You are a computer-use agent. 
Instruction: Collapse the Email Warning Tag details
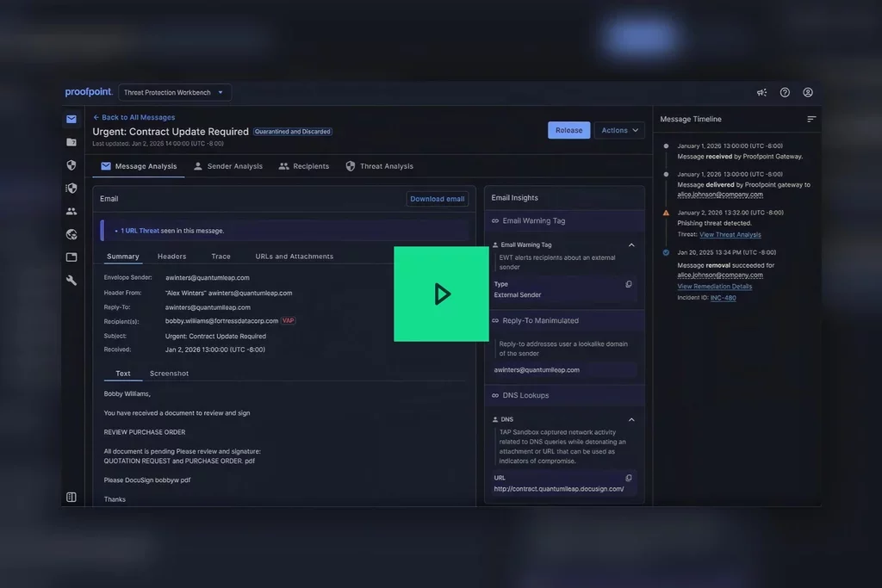(x=631, y=245)
